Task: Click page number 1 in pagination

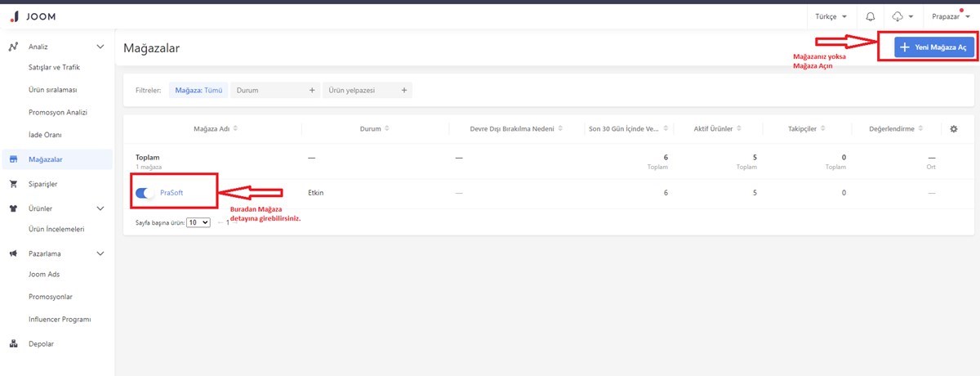Action: coord(228,222)
